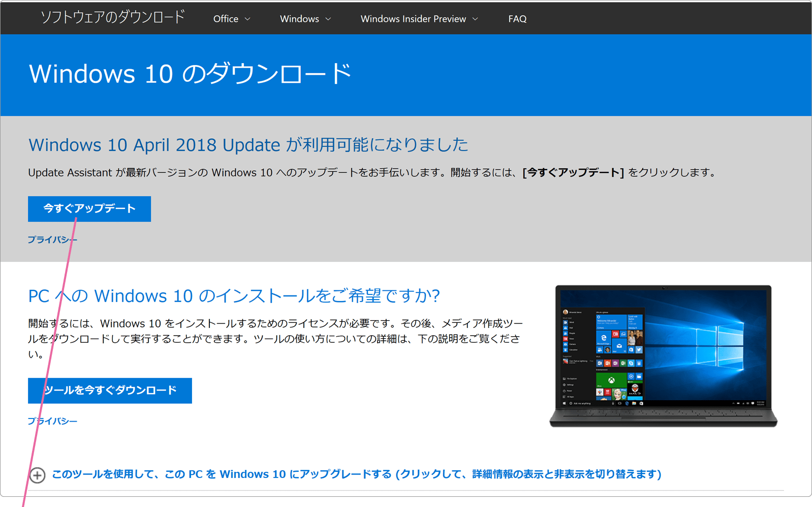
Task: Click the PC への Windows 10 のインストール heading
Action: pyautogui.click(x=234, y=296)
